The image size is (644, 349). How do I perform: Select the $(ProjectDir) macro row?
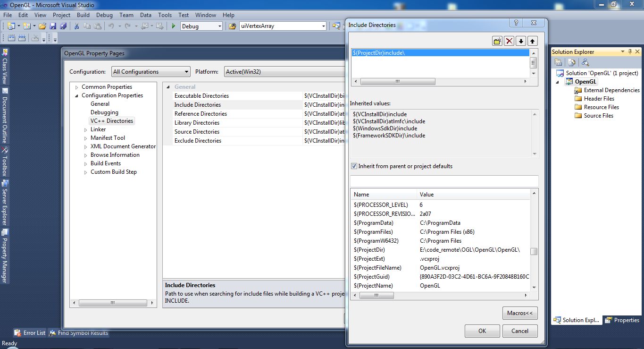pyautogui.click(x=441, y=250)
